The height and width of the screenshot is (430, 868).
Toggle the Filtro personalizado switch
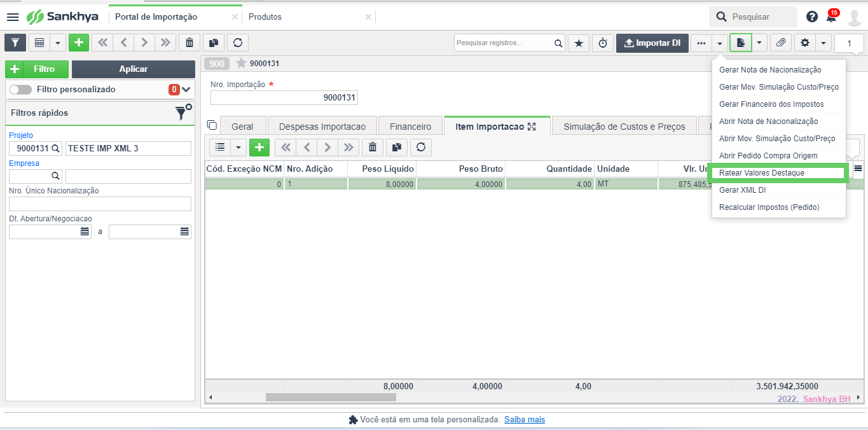pos(20,90)
